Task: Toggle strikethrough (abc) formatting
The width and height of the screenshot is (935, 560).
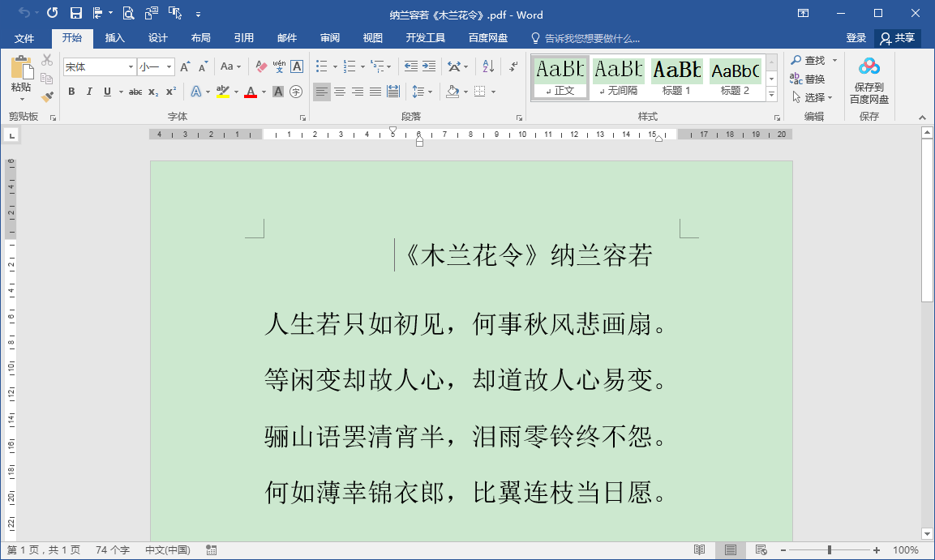Action: click(135, 92)
